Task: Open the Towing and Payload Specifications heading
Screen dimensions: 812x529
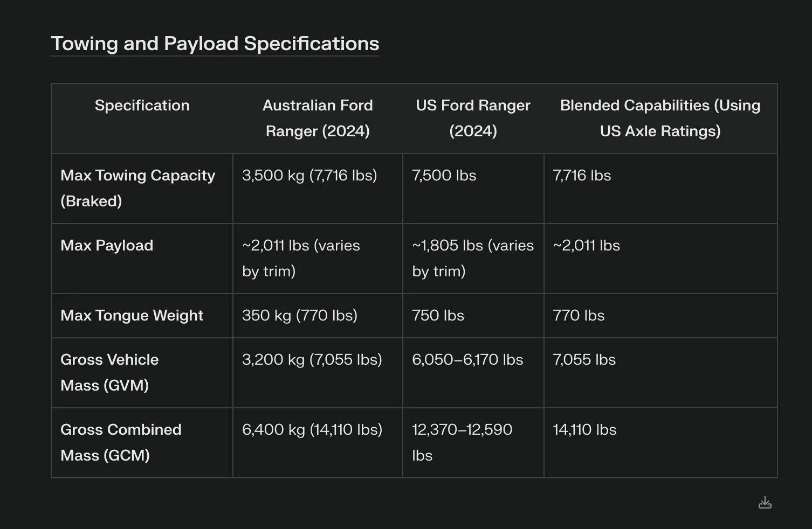Action: pos(215,44)
